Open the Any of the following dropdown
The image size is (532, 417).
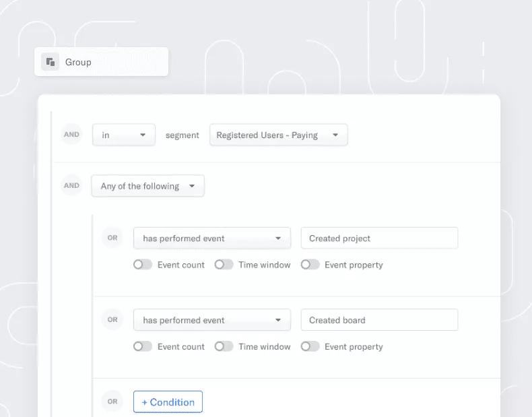point(148,186)
